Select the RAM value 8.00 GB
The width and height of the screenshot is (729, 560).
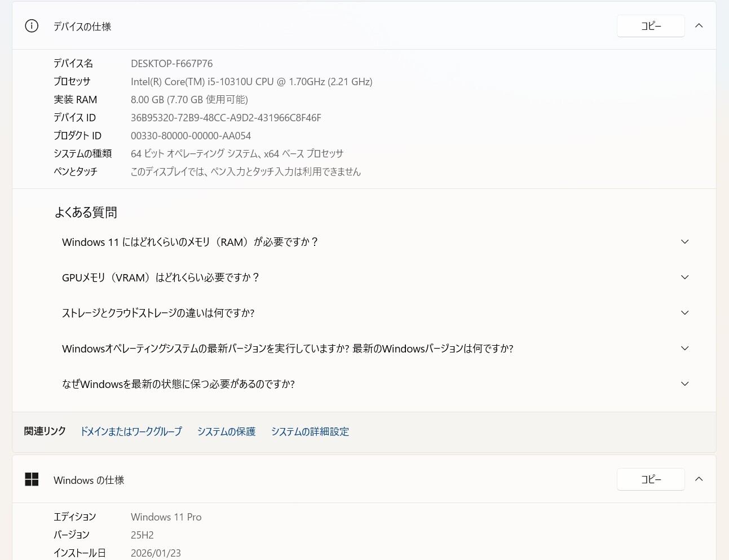coord(189,100)
